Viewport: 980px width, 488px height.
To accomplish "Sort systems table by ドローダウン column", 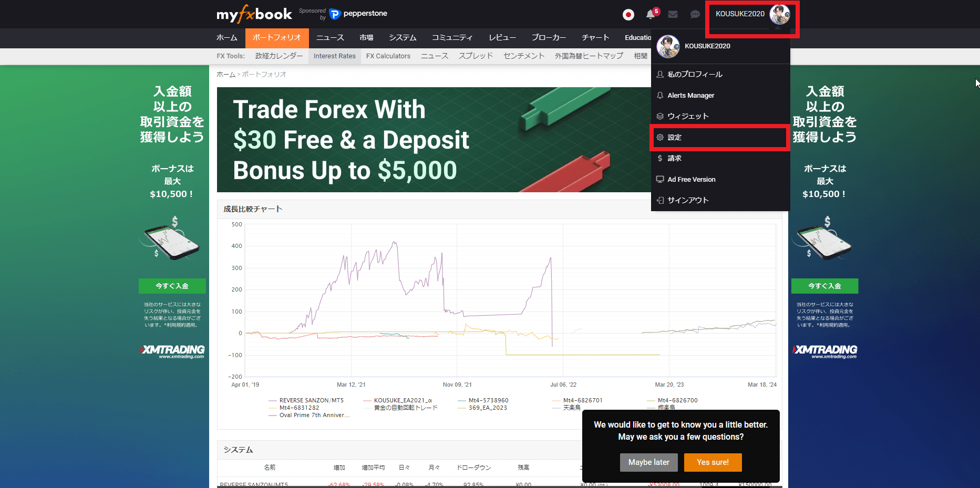I will point(474,468).
